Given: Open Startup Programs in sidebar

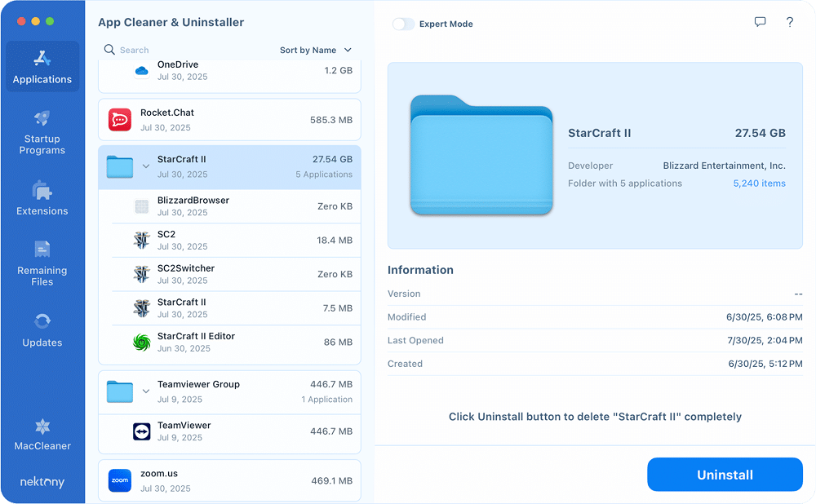Looking at the screenshot, I should [x=42, y=133].
